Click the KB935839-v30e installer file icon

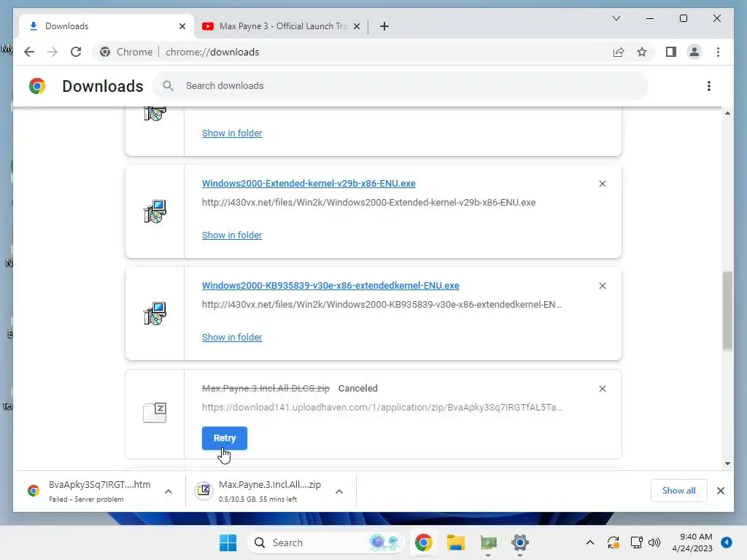[x=155, y=314]
